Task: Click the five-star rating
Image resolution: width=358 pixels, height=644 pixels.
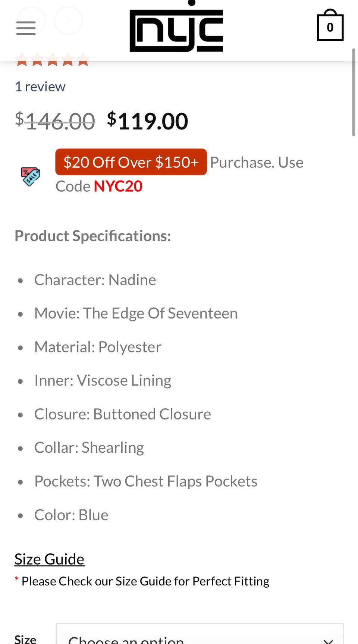Action: [x=52, y=60]
